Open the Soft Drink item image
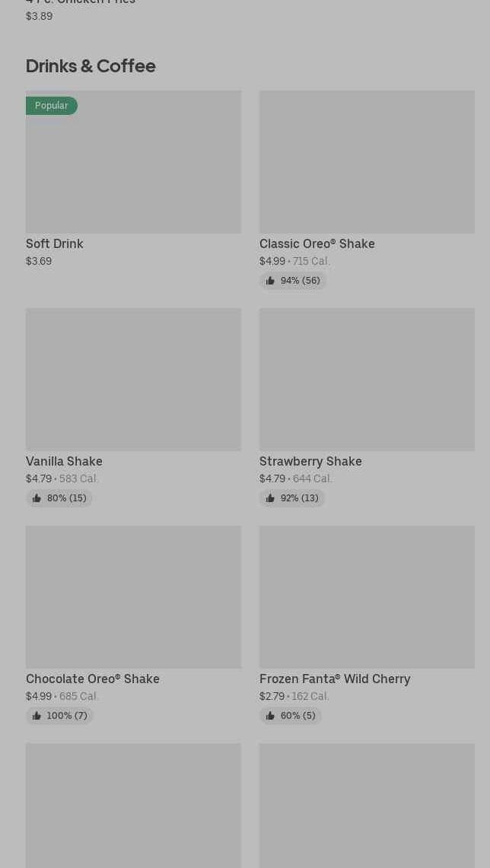Image resolution: width=490 pixels, height=868 pixels. click(x=133, y=162)
